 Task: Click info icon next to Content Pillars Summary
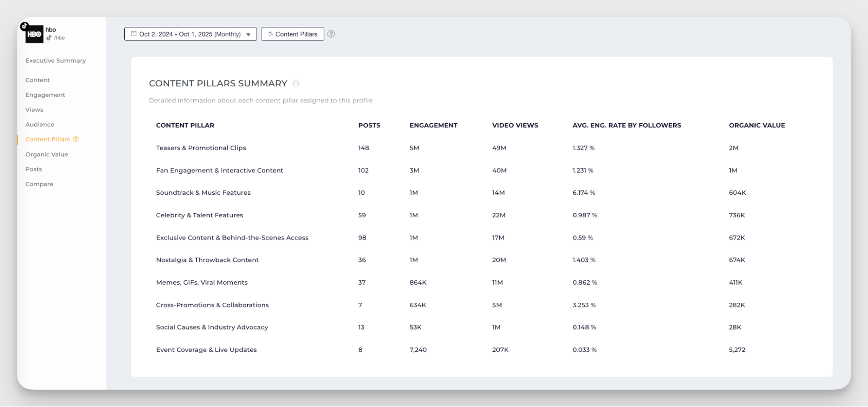click(296, 83)
